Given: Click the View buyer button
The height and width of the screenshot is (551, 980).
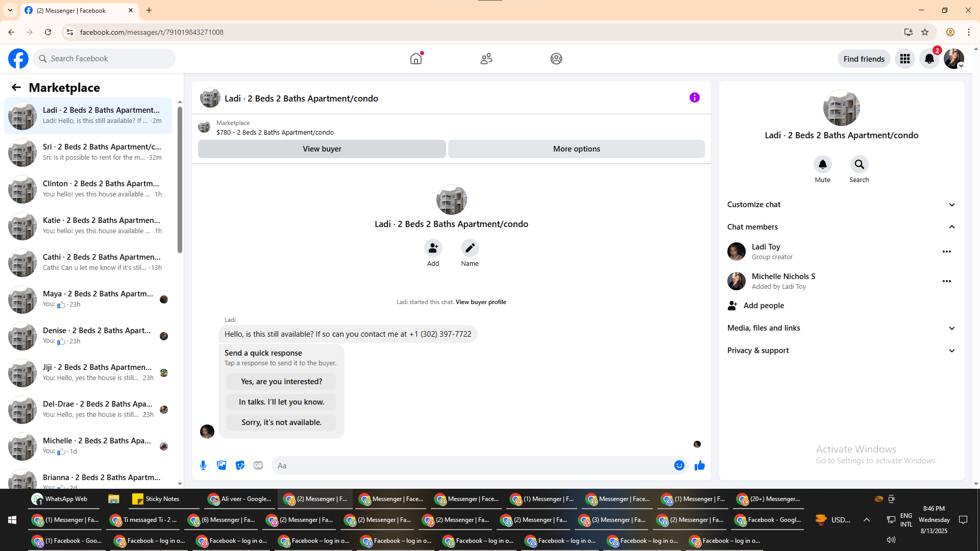Looking at the screenshot, I should (x=322, y=149).
